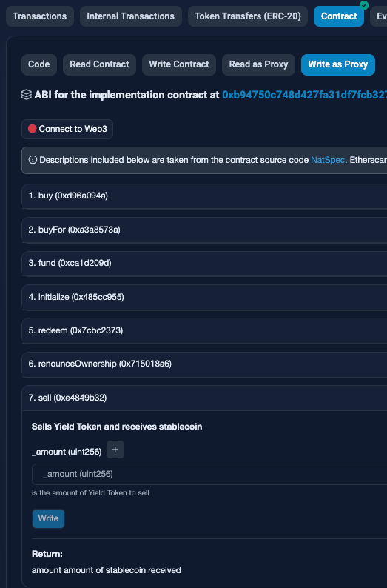
Task: Click the info icon beside Descriptions notice
Action: 33,160
